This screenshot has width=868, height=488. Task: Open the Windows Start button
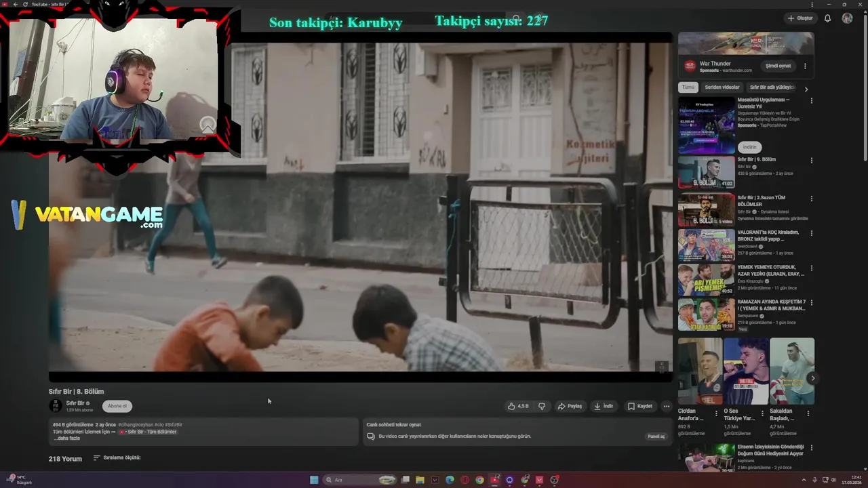click(x=314, y=480)
